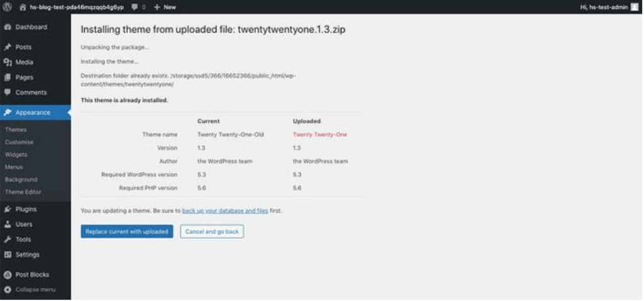The width and height of the screenshot is (644, 301).
Task: Click the Users person icon
Action: (8, 224)
